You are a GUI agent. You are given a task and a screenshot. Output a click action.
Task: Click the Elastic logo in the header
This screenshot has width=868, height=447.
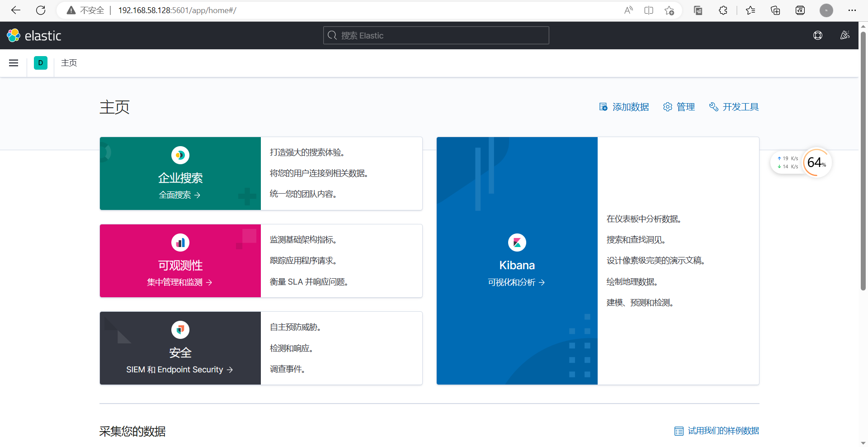pyautogui.click(x=34, y=35)
